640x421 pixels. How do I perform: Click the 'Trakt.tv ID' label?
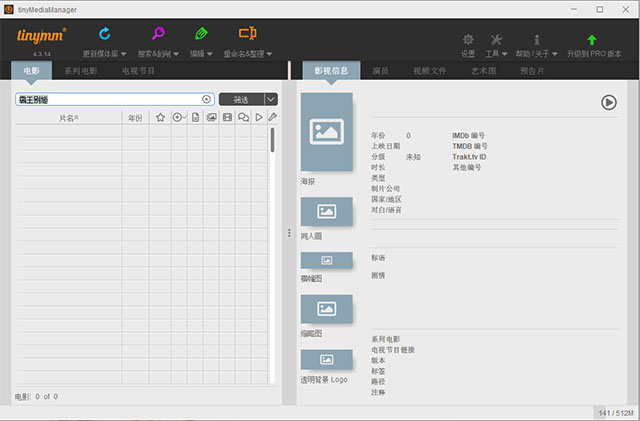pos(469,156)
